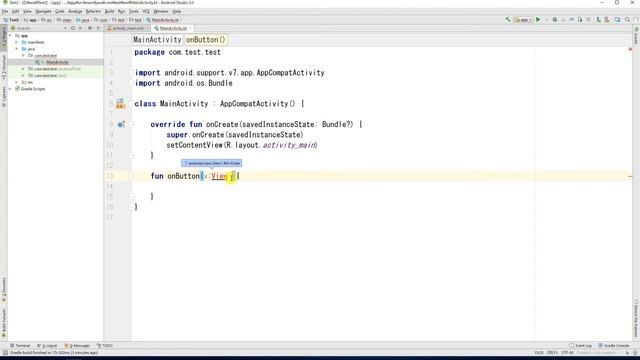The height and width of the screenshot is (360, 640).
Task: Expand the res folder
Action: [17, 82]
